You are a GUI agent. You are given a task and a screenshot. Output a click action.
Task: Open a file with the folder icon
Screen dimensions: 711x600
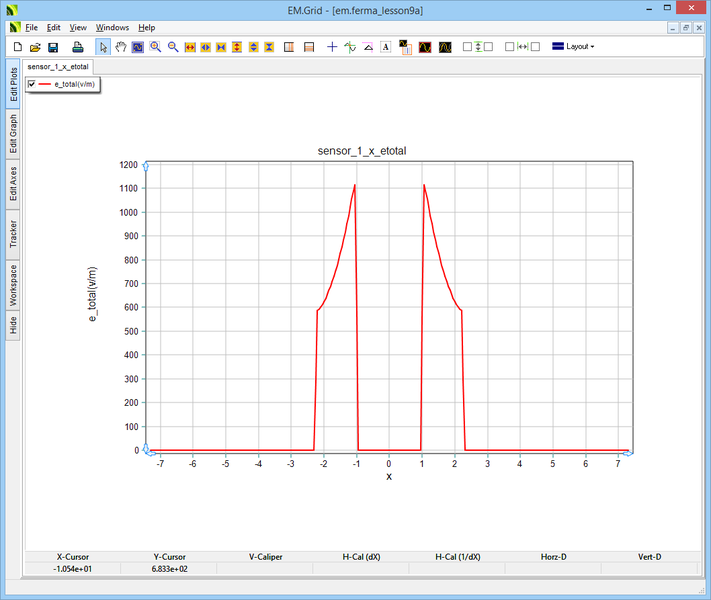35,47
